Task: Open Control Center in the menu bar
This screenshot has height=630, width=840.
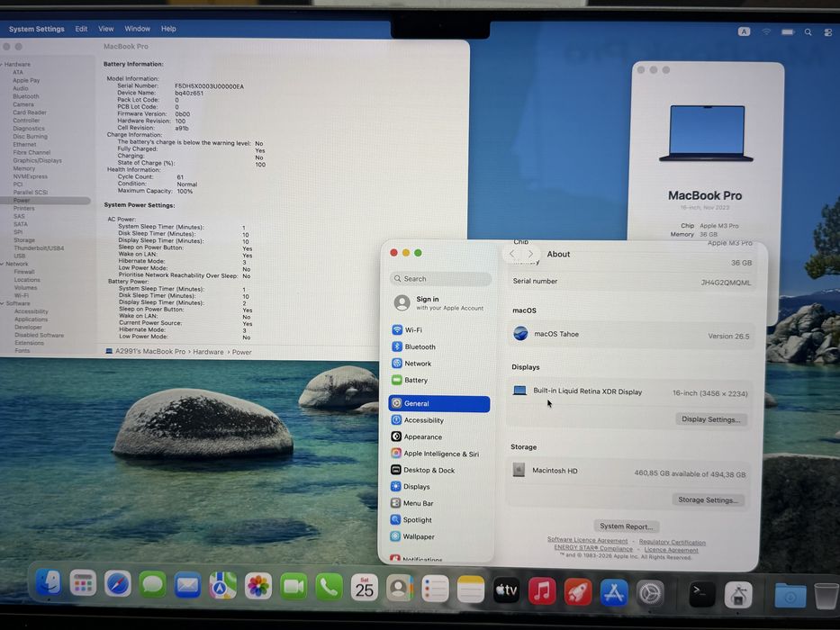Action: tap(828, 32)
